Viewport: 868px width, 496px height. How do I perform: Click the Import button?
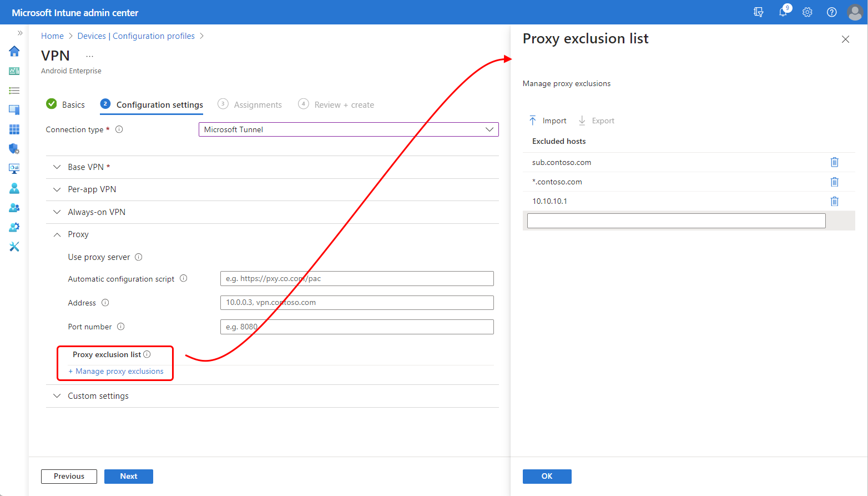pos(548,121)
